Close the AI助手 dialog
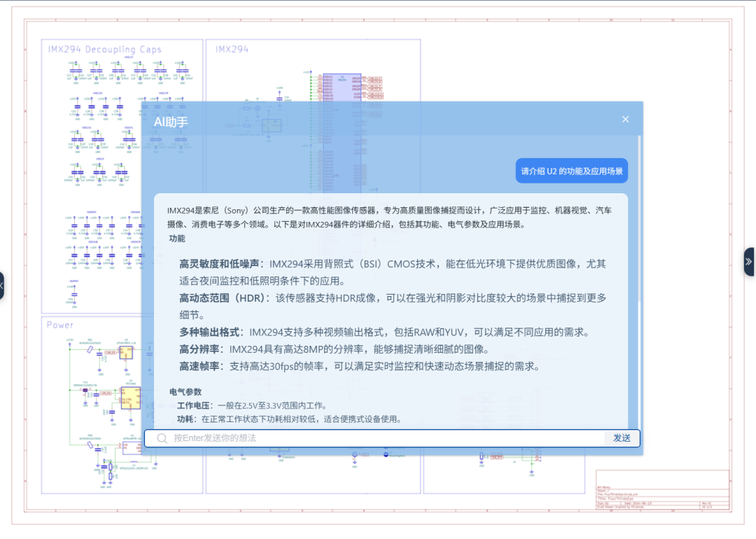This screenshot has height=539, width=756. tap(625, 119)
